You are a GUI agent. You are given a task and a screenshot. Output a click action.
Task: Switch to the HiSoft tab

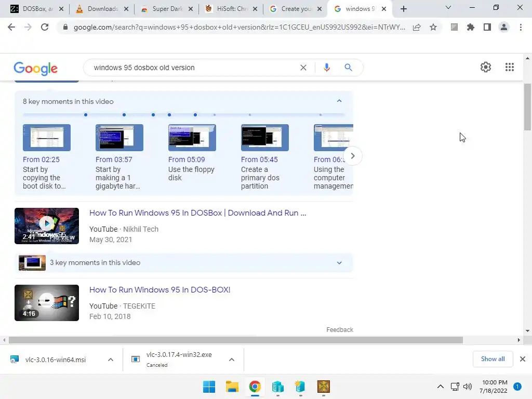[x=232, y=9]
